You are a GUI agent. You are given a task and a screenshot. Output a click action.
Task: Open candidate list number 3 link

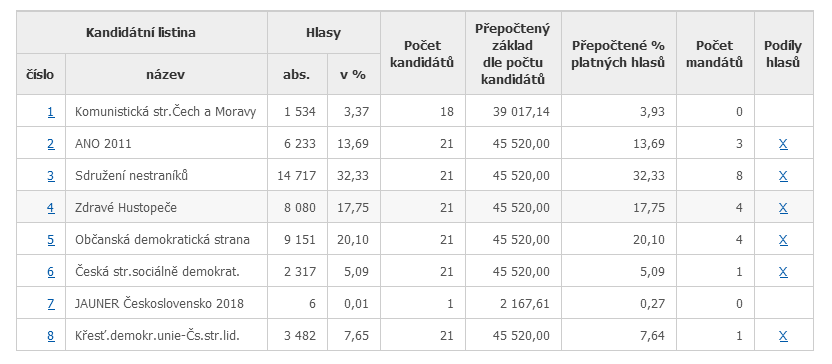[x=51, y=176]
